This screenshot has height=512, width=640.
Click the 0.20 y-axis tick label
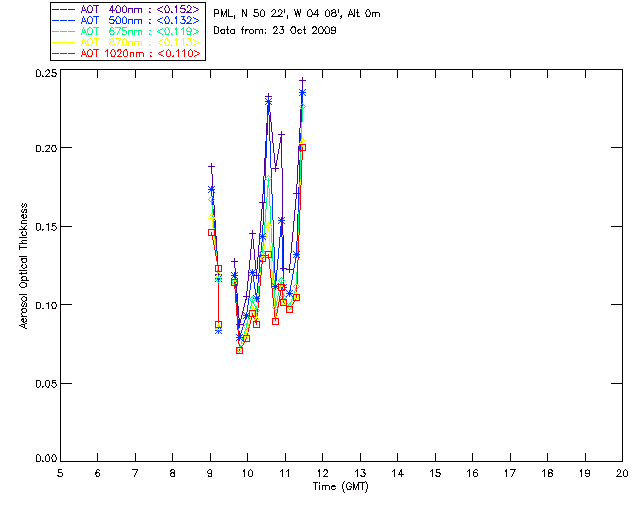click(x=46, y=148)
